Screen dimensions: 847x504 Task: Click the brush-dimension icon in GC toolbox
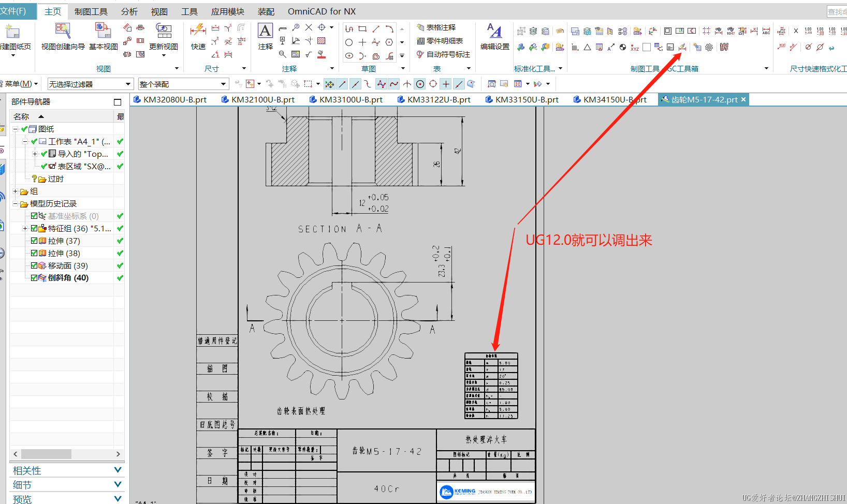tap(682, 47)
